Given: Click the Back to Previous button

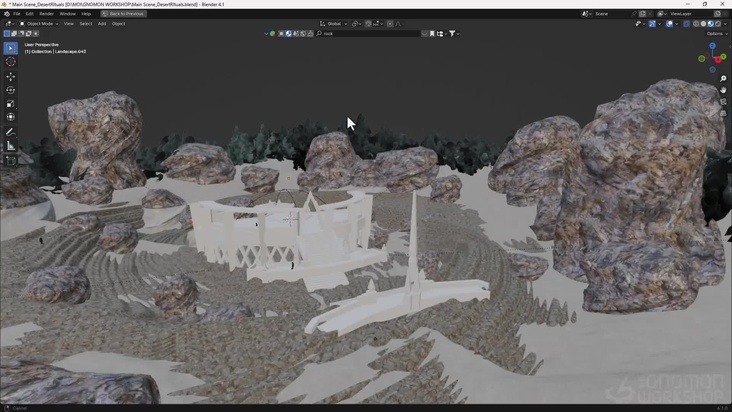Looking at the screenshot, I should [123, 14].
